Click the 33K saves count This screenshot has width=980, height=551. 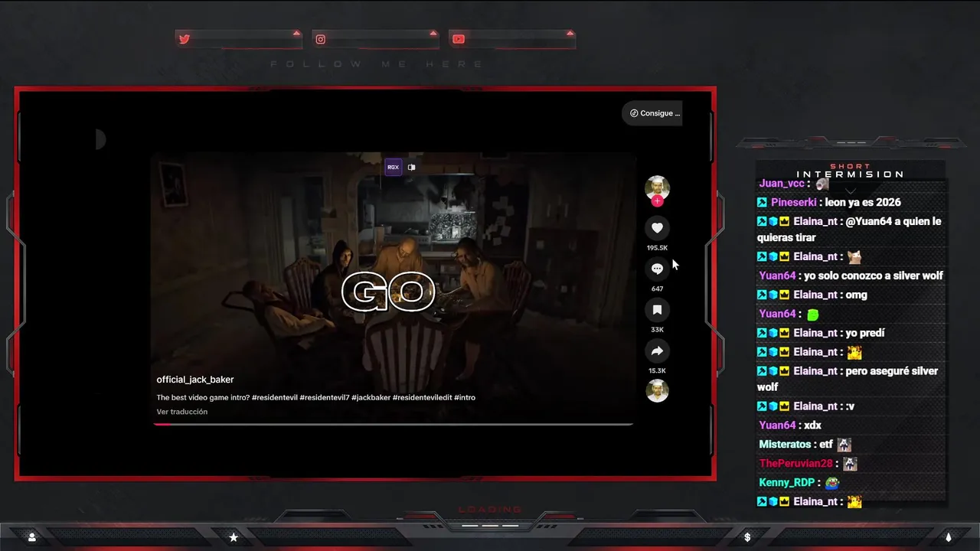coord(657,330)
